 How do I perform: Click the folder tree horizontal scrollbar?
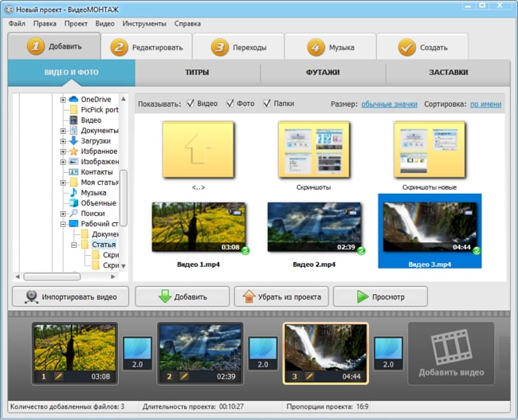pyautogui.click(x=52, y=277)
